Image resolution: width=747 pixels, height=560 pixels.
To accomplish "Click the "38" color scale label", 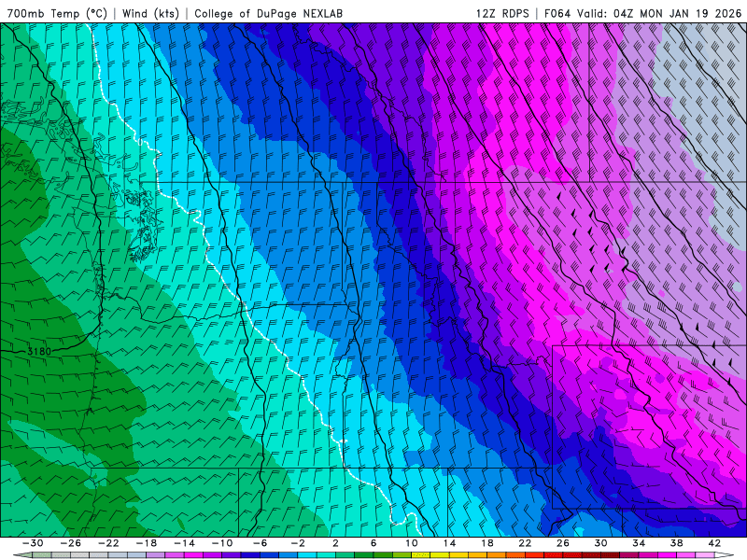I will (x=676, y=543).
